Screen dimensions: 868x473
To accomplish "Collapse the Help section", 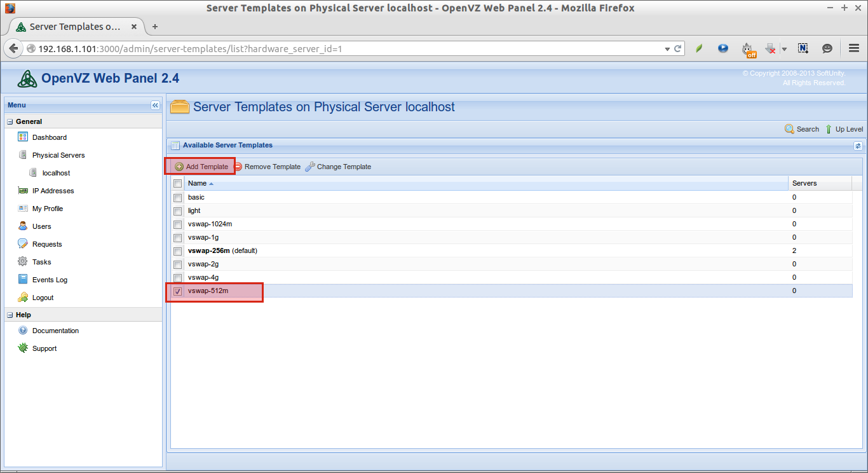I will point(10,315).
